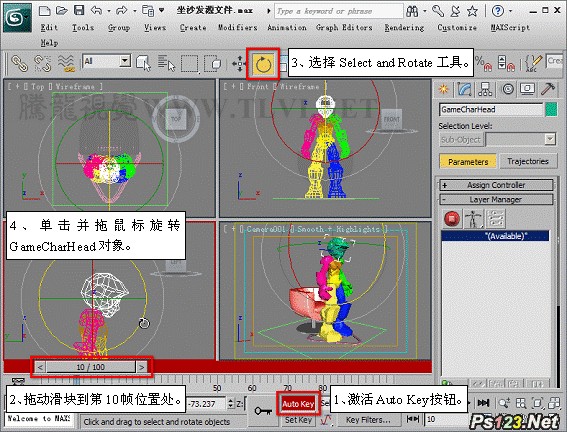
Task: Toggle the Percent Snap magnet
Action: tap(484, 64)
